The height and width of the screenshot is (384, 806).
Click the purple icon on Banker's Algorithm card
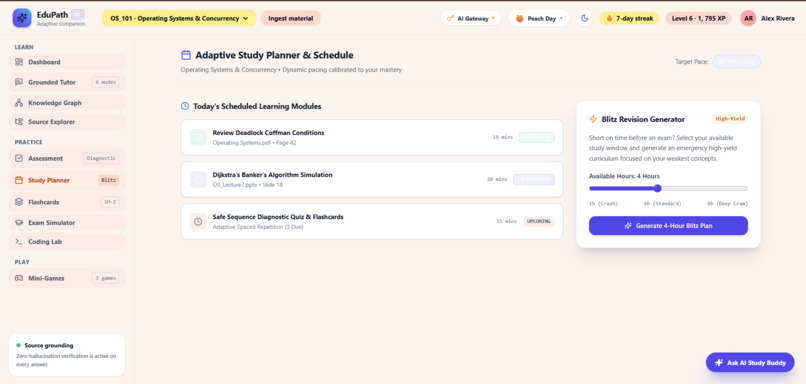point(198,179)
